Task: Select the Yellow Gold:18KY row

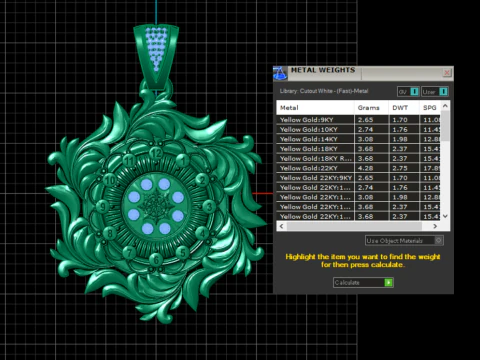Action: (x=358, y=149)
